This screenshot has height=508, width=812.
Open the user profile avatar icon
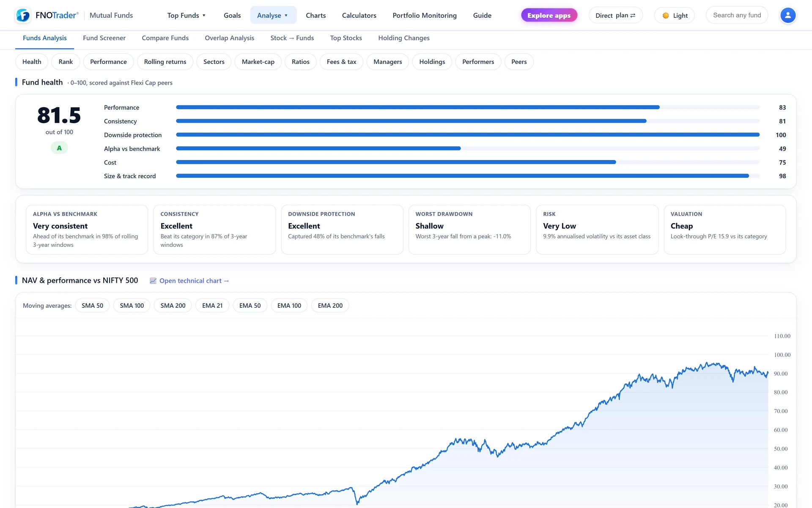point(787,15)
